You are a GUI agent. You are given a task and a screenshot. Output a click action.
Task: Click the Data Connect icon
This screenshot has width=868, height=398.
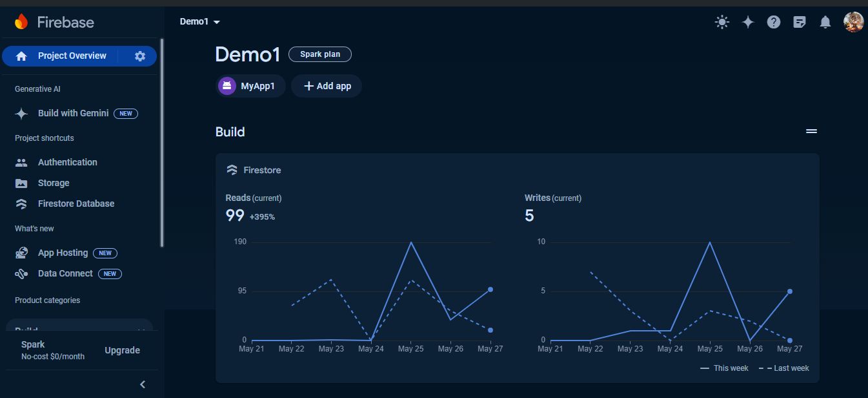click(21, 274)
